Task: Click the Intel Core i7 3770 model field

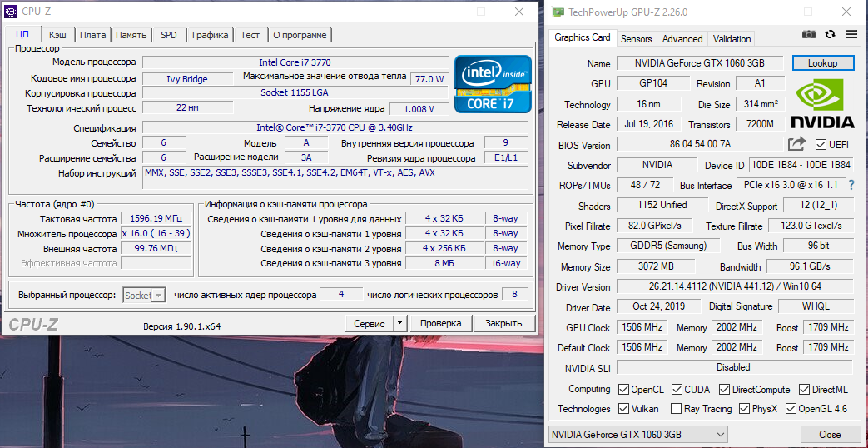Action: tap(295, 62)
